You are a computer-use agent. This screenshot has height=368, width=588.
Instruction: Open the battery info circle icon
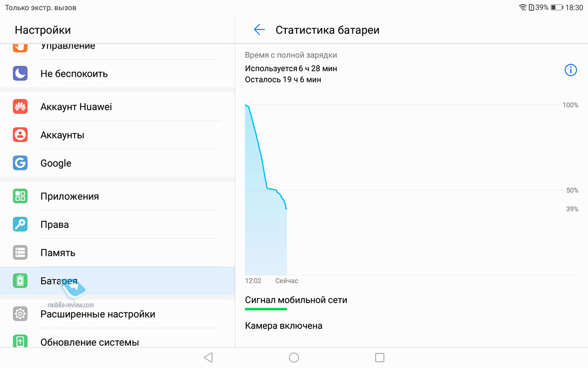(571, 70)
